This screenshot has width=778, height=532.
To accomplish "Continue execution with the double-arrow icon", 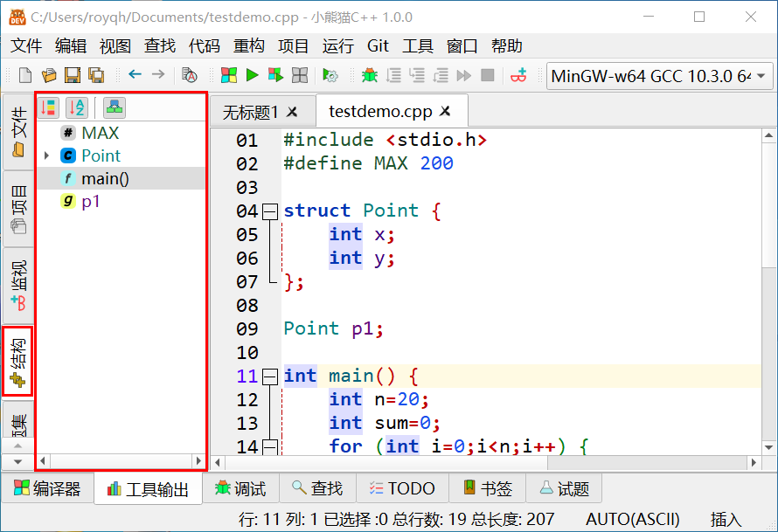I will point(464,75).
